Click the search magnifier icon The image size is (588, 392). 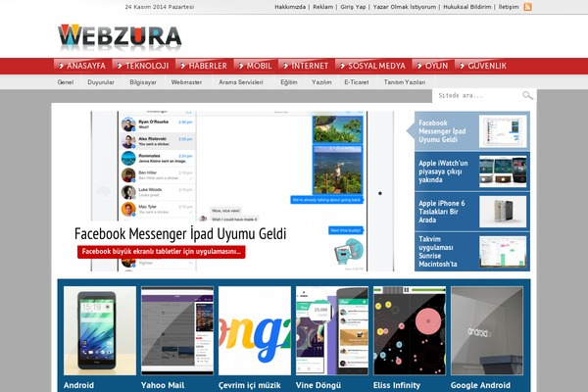pyautogui.click(x=527, y=95)
